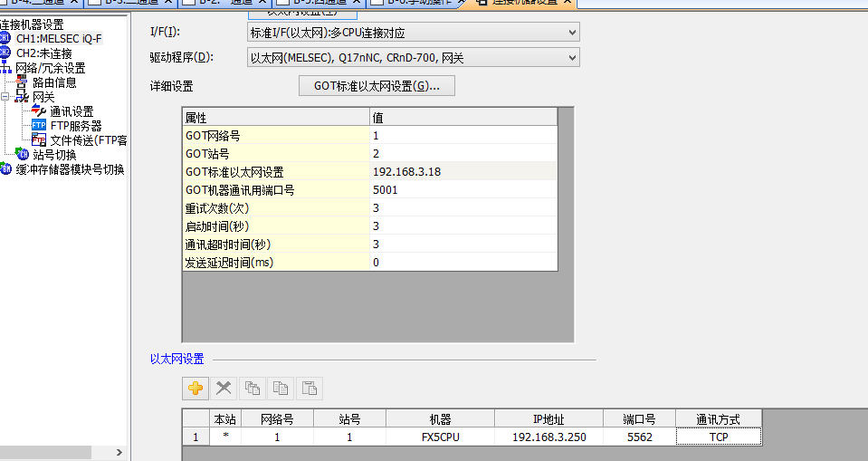The width and height of the screenshot is (868, 461).
Task: Open FTP服务器 in the tree
Action: click(x=75, y=126)
